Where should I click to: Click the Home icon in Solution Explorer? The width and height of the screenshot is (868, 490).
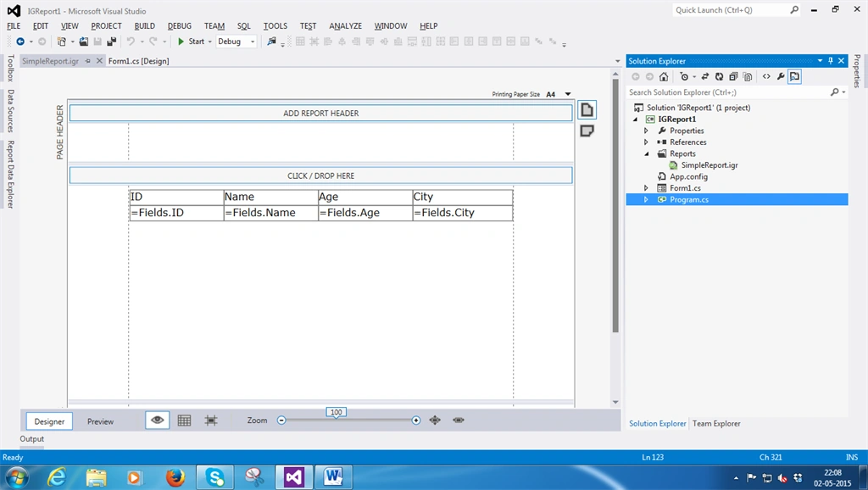[x=663, y=77]
